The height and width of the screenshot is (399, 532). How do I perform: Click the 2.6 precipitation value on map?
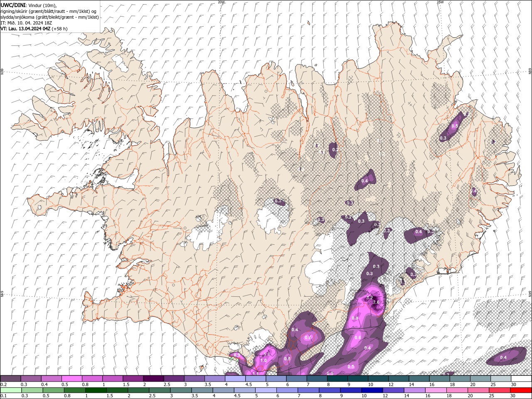tap(376, 303)
